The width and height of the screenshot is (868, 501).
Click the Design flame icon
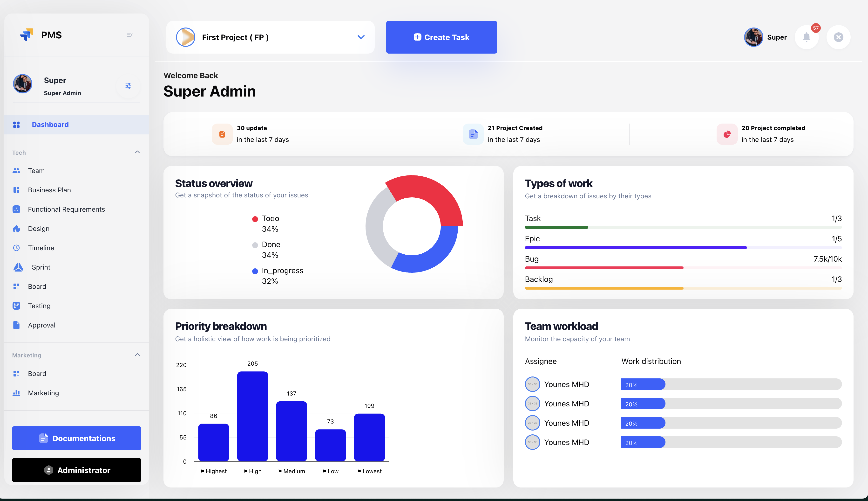[x=16, y=229]
